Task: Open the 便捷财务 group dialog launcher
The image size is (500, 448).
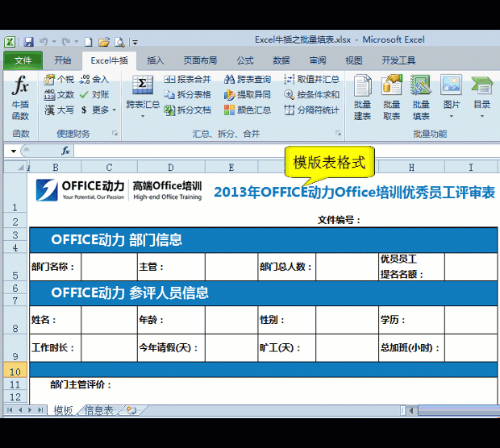Action: click(115, 134)
